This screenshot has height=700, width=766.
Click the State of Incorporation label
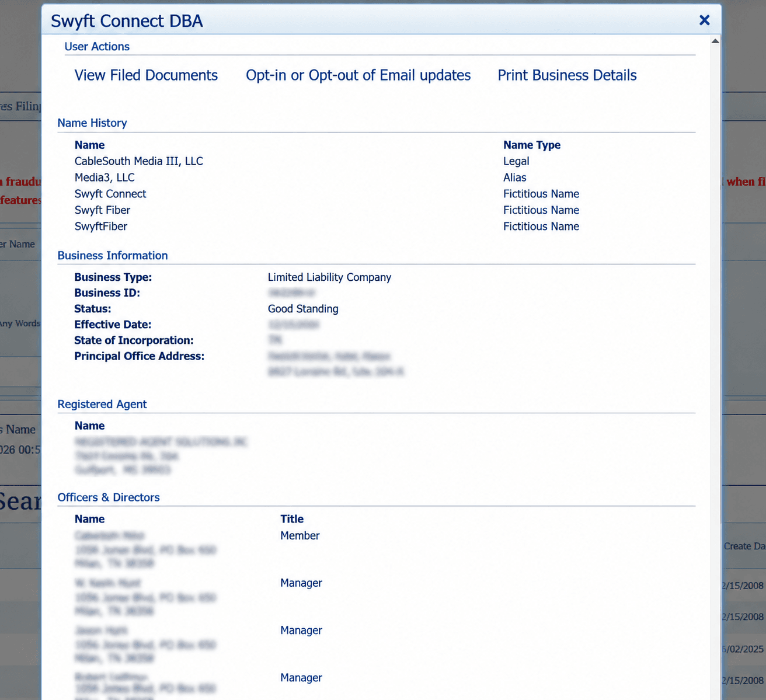point(134,340)
